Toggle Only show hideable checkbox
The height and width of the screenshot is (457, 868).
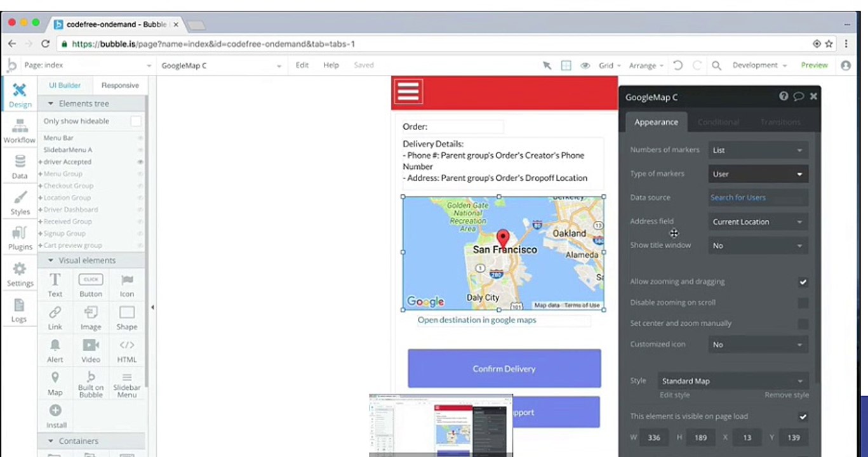tap(136, 121)
